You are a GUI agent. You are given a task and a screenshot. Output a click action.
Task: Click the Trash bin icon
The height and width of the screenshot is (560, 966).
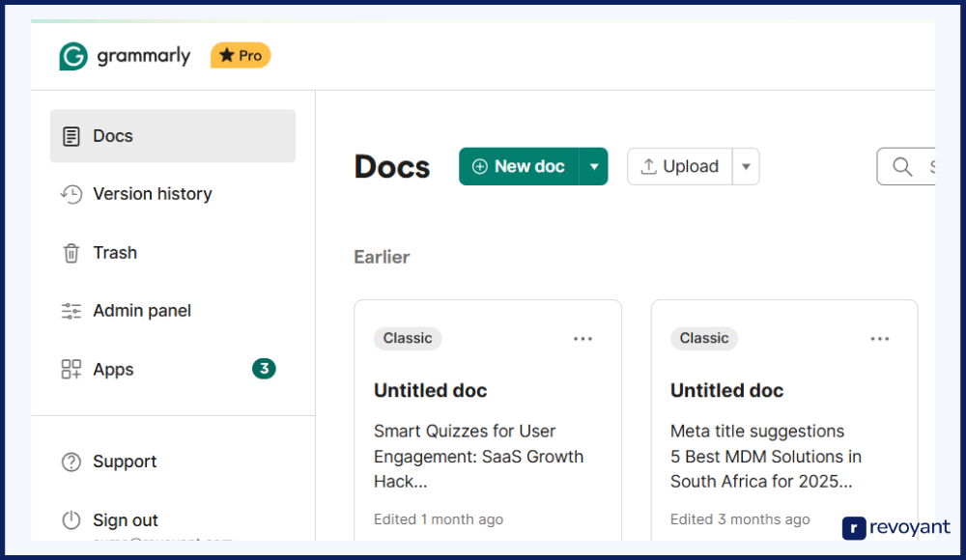[x=71, y=253]
